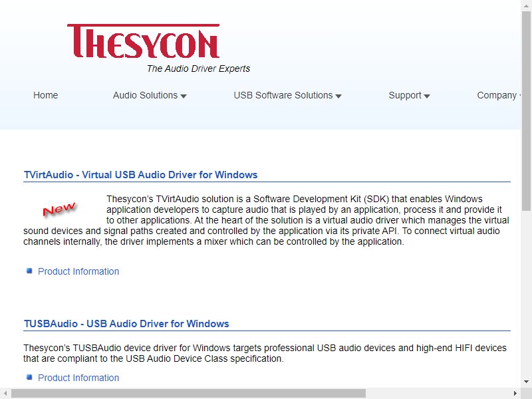
Task: Expand Audio Solutions dropdown arrow
Action: tap(184, 96)
